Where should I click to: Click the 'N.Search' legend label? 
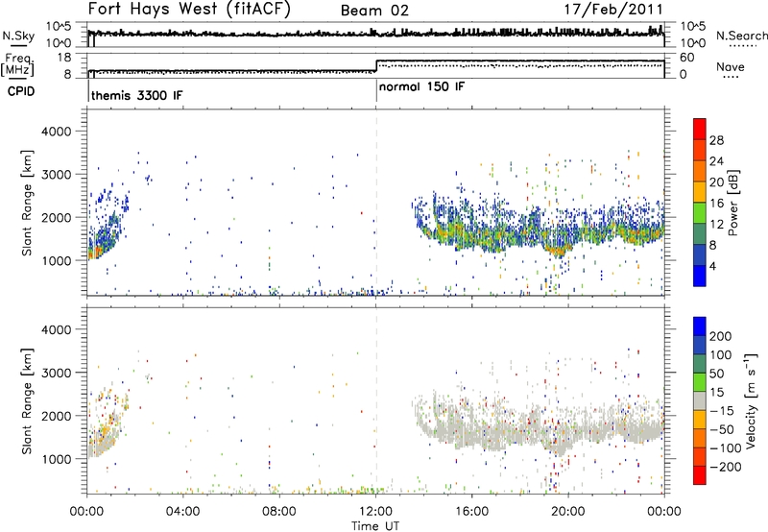(x=741, y=36)
